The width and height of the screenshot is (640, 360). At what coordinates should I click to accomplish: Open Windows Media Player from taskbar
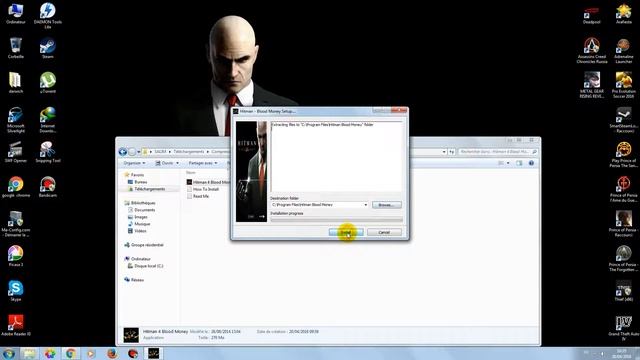click(91, 353)
